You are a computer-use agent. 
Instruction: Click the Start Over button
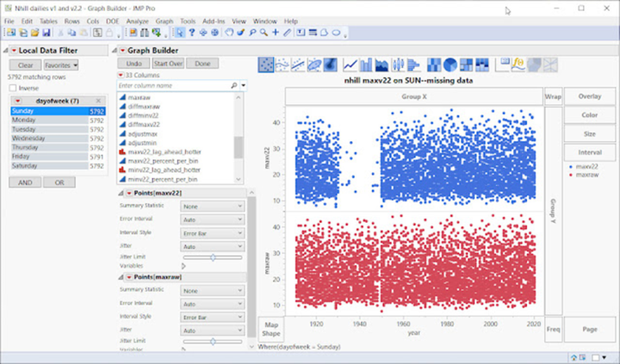click(169, 64)
